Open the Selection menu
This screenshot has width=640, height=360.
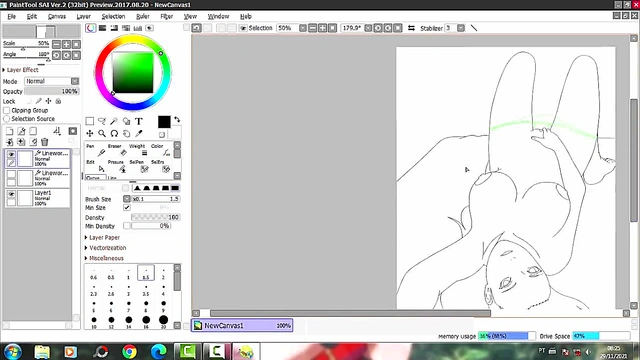coord(113,16)
